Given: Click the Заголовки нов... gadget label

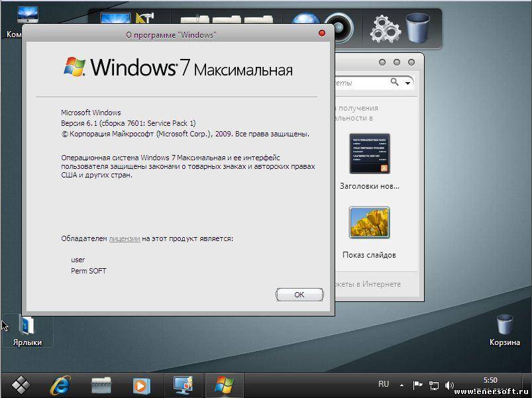Looking at the screenshot, I should 370,186.
